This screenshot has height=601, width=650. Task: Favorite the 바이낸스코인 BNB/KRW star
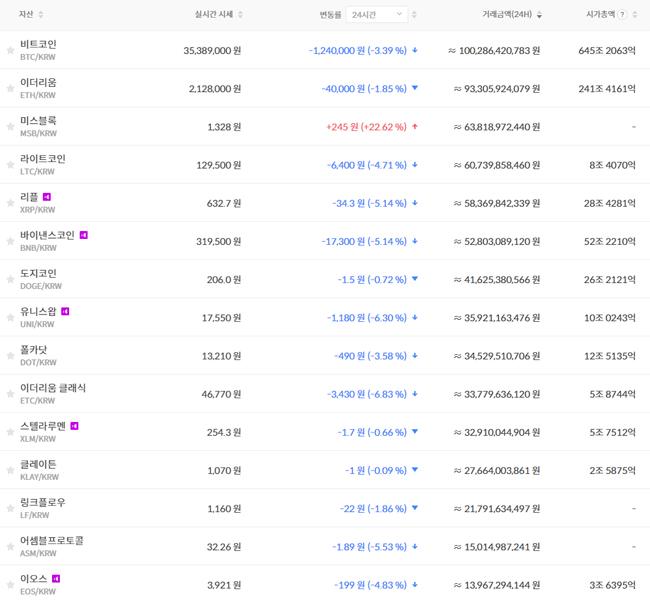point(10,241)
